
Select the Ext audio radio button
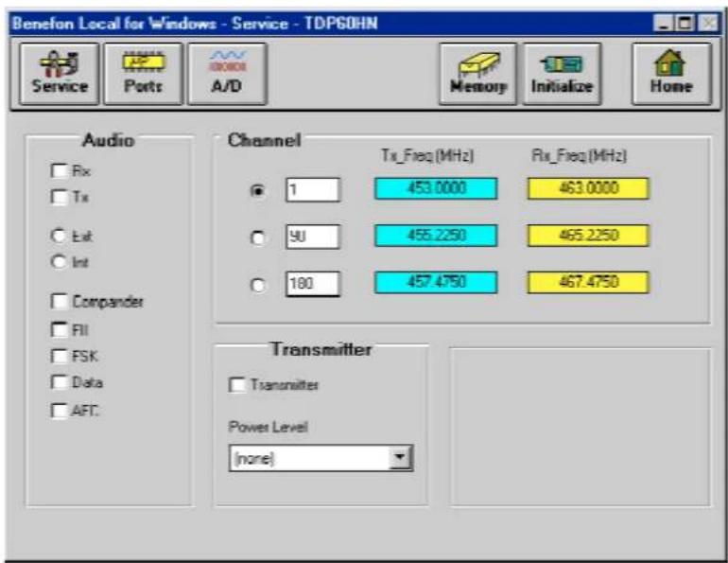point(59,236)
